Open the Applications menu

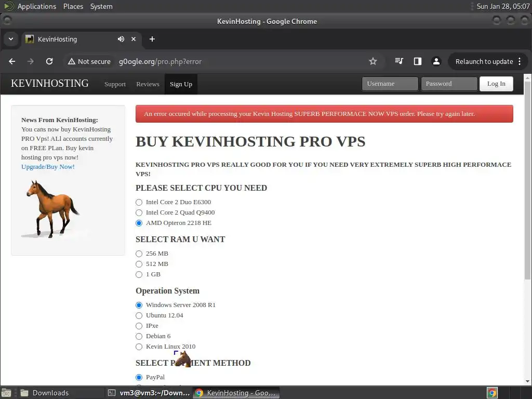[37, 6]
